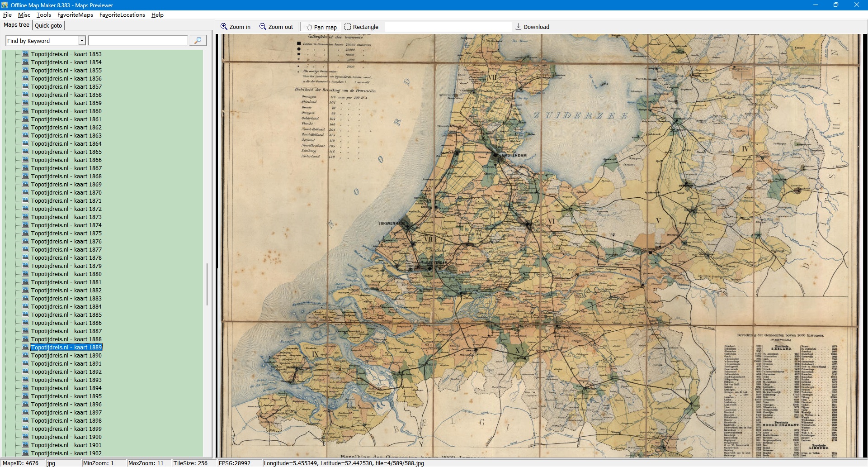This screenshot has width=868, height=467.
Task: Open the Find by Keyword dropdown
Action: point(82,41)
